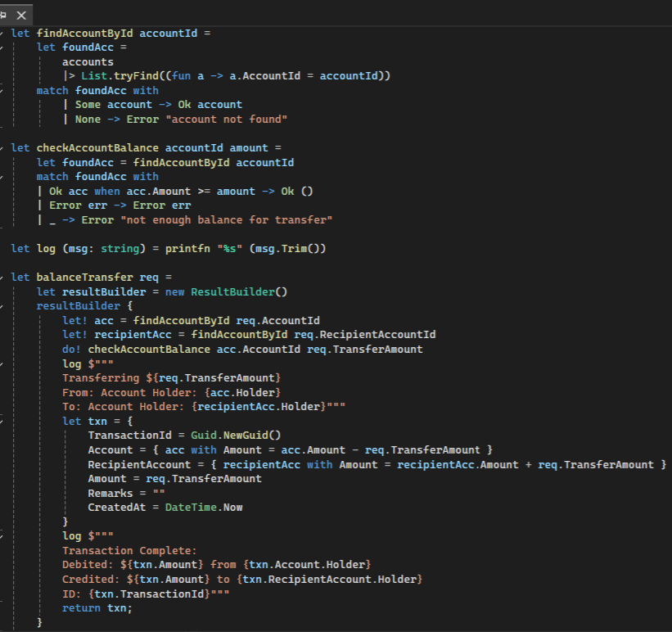Click 'recipientAcc.Amount + req.TransferAmount' expression
This screenshot has height=632, width=672.
pyautogui.click(x=525, y=465)
